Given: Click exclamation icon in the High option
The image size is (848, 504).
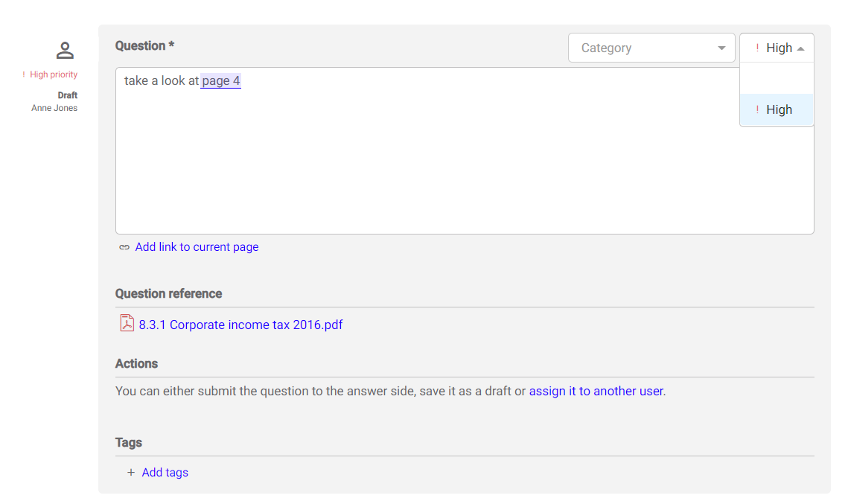Looking at the screenshot, I should tap(757, 109).
